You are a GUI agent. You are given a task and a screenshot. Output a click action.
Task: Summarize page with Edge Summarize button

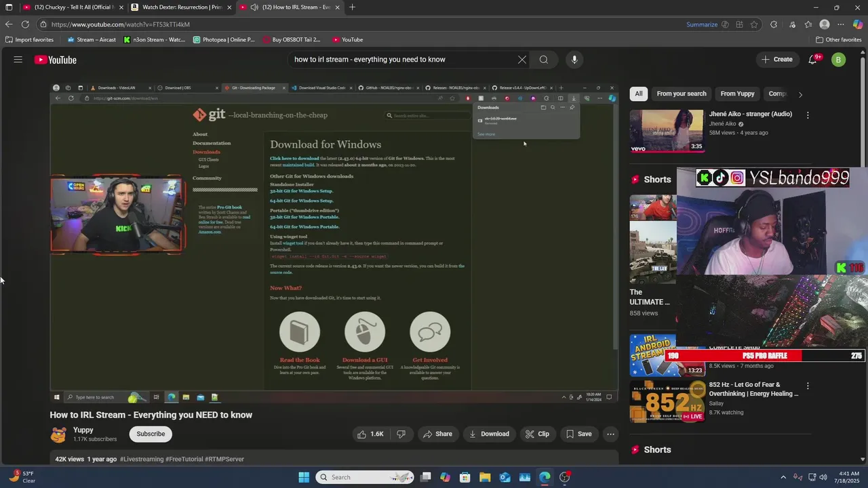[702, 24]
